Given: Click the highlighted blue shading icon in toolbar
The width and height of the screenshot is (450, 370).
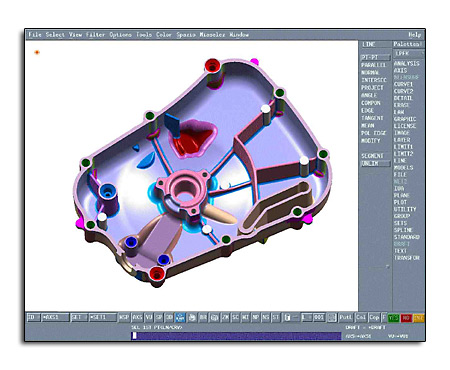Looking at the screenshot, I should (180, 317).
